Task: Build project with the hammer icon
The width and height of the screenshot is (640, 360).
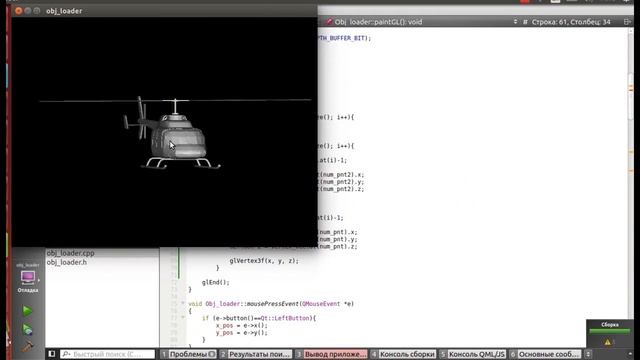Action: [x=27, y=347]
